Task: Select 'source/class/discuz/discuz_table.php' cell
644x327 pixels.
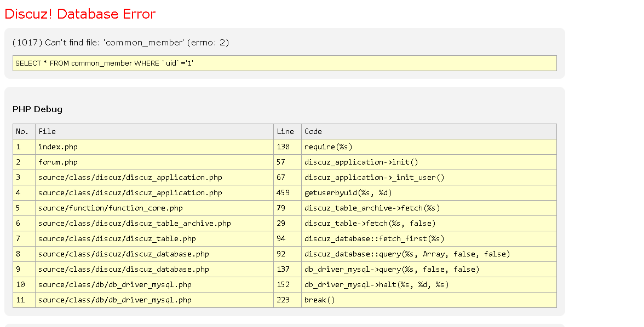Action: pos(154,239)
